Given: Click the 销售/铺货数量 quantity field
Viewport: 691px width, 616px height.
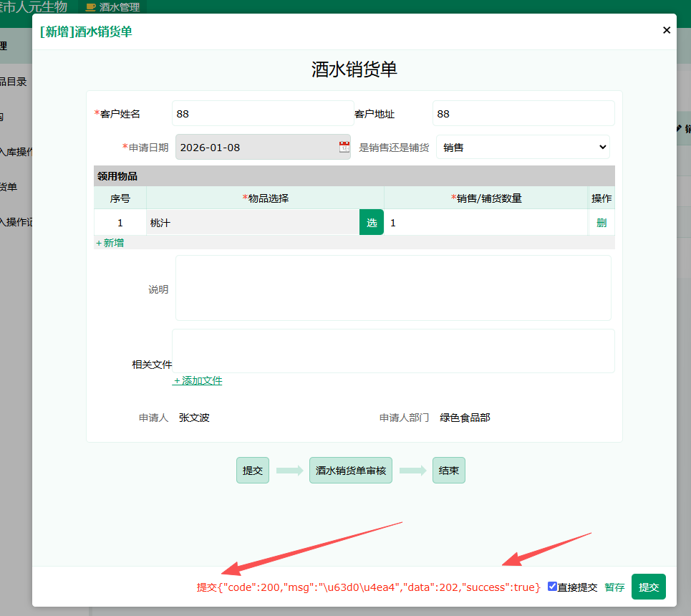Looking at the screenshot, I should (x=485, y=223).
